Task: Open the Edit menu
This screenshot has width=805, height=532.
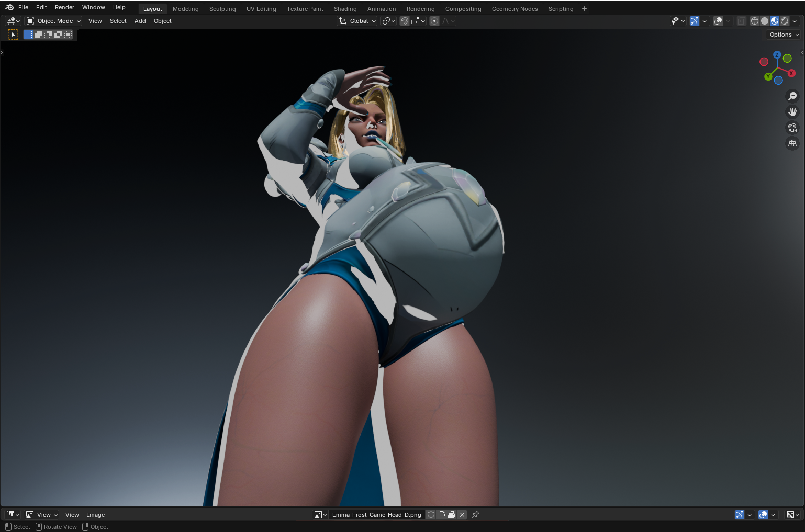Action: [41, 7]
